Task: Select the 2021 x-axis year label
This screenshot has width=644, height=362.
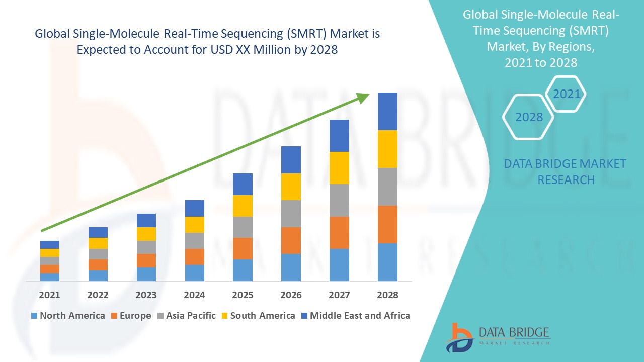Action: pyautogui.click(x=49, y=295)
